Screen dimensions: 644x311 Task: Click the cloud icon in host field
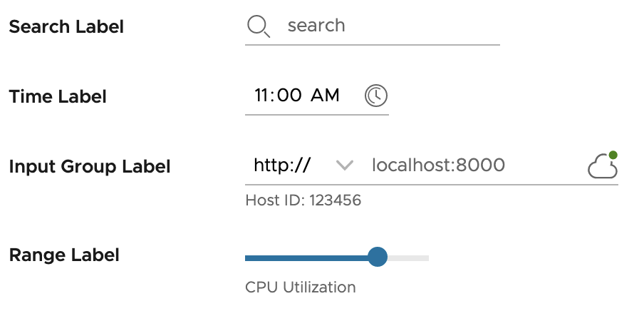pos(601,168)
